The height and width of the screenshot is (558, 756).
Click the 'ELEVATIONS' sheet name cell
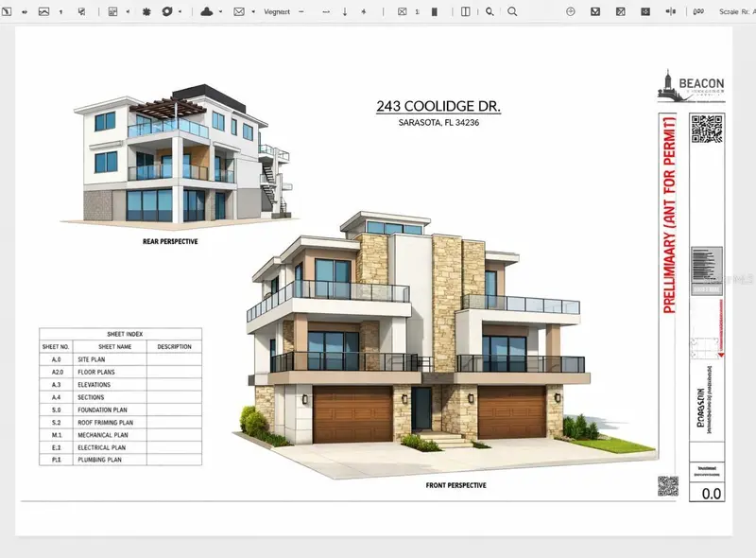pyautogui.click(x=110, y=384)
